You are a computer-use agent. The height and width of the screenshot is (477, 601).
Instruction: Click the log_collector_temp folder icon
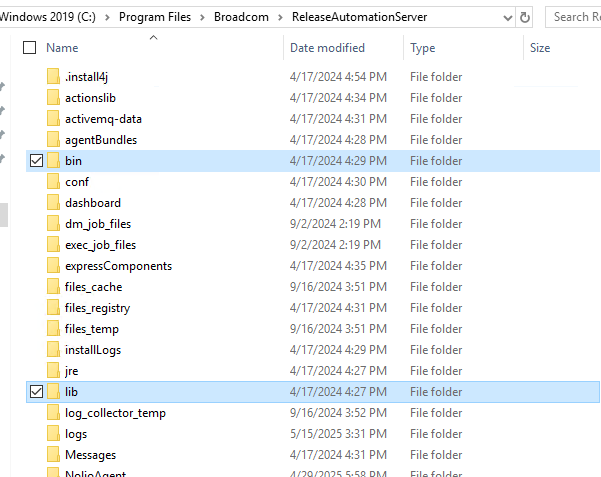click(53, 413)
